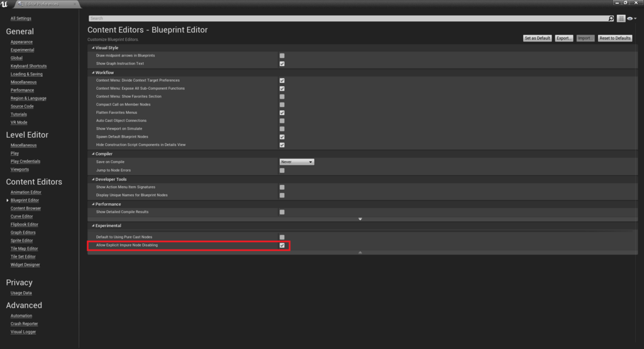Collapse the Experimental section
Image resolution: width=644 pixels, height=349 pixels.
tap(93, 226)
